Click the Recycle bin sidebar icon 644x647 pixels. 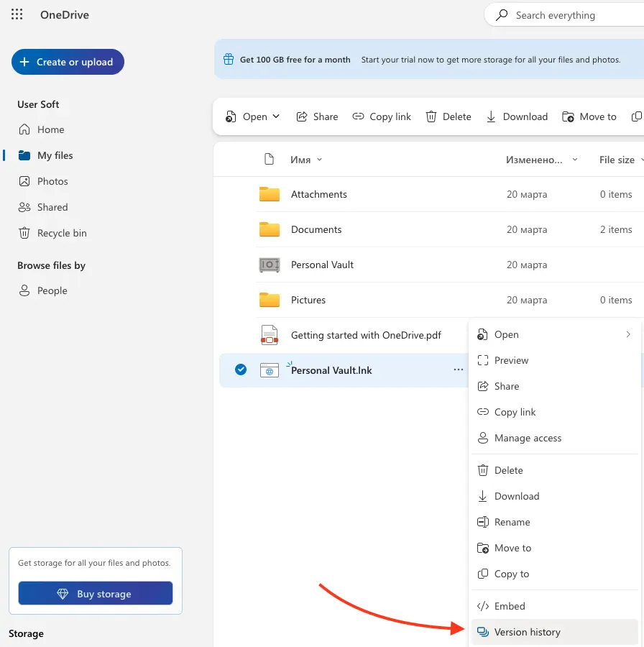point(24,233)
